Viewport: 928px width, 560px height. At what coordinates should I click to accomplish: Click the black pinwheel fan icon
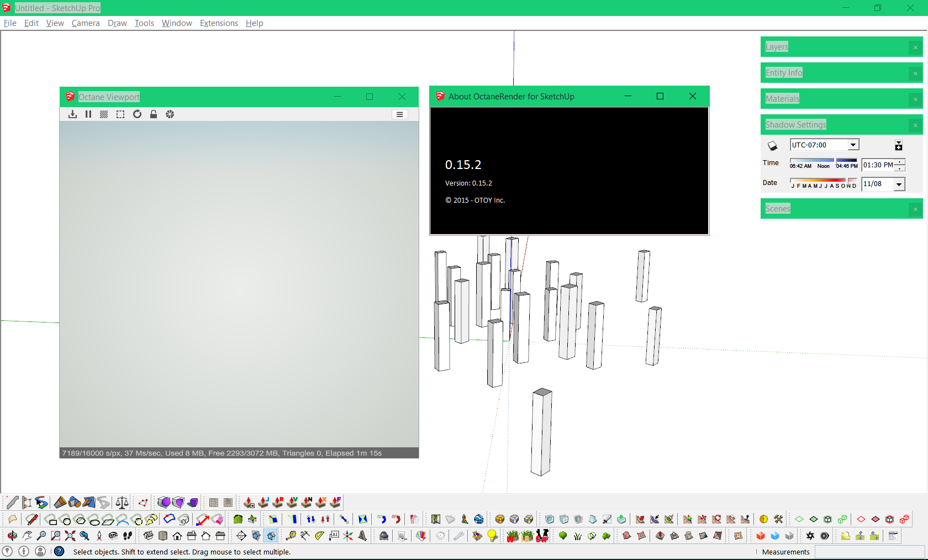[810, 536]
